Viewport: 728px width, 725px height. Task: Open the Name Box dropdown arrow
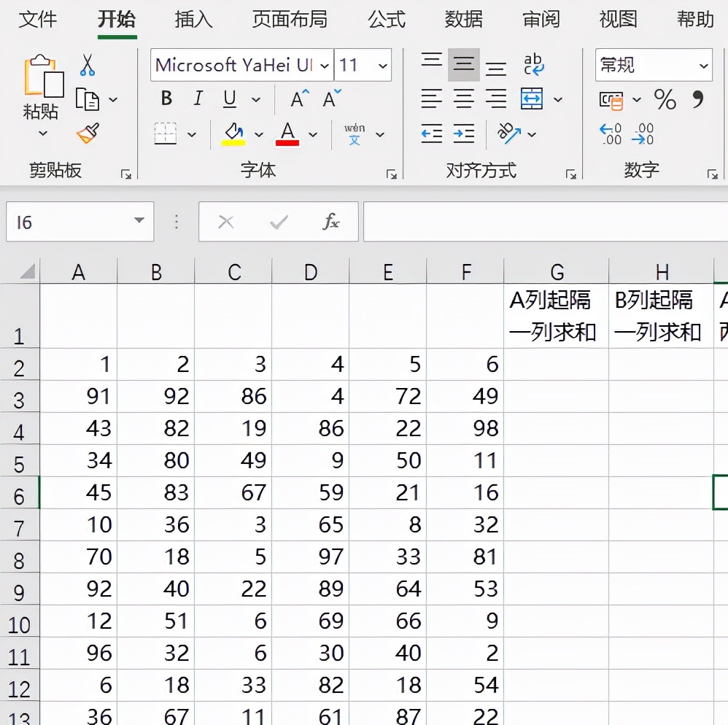[x=139, y=220]
